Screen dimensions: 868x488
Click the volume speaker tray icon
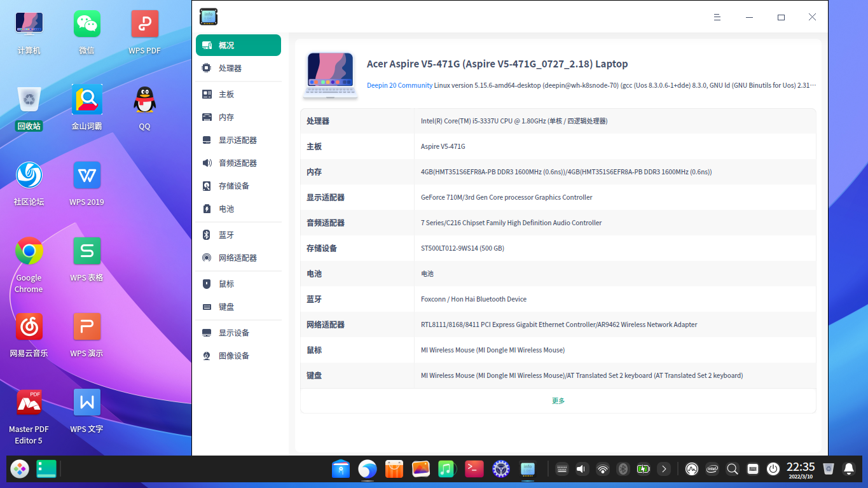click(581, 469)
